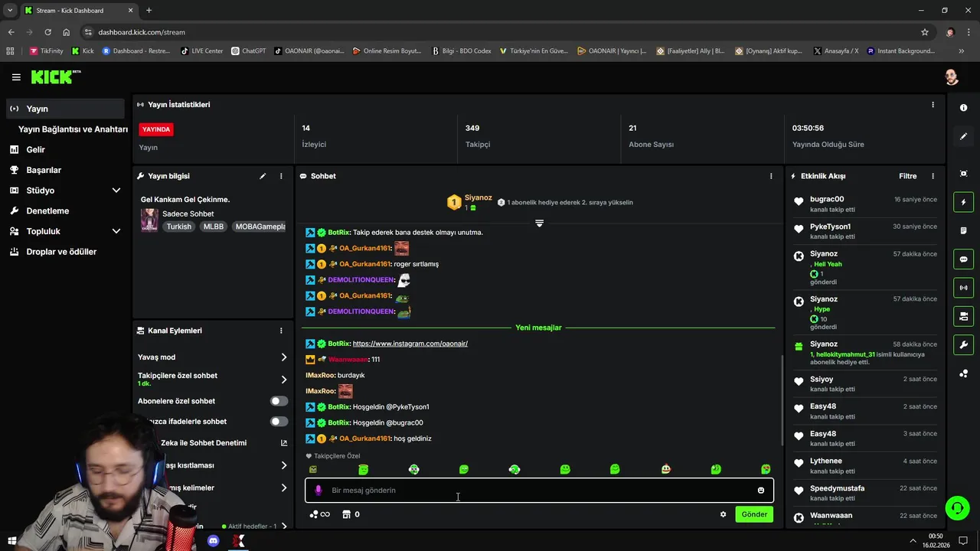The width and height of the screenshot is (980, 551).
Task: Open Kanal Eylemleri three-dot menu
Action: tap(281, 331)
